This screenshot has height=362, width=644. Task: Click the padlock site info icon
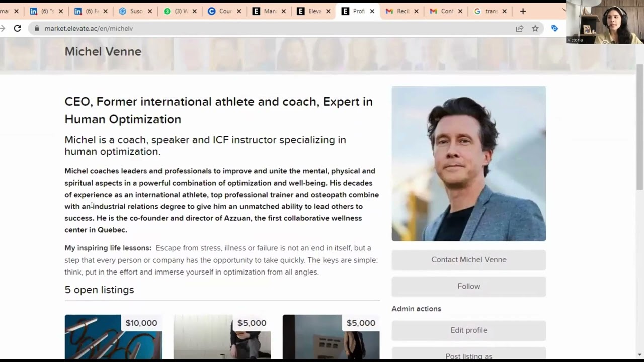(x=36, y=29)
